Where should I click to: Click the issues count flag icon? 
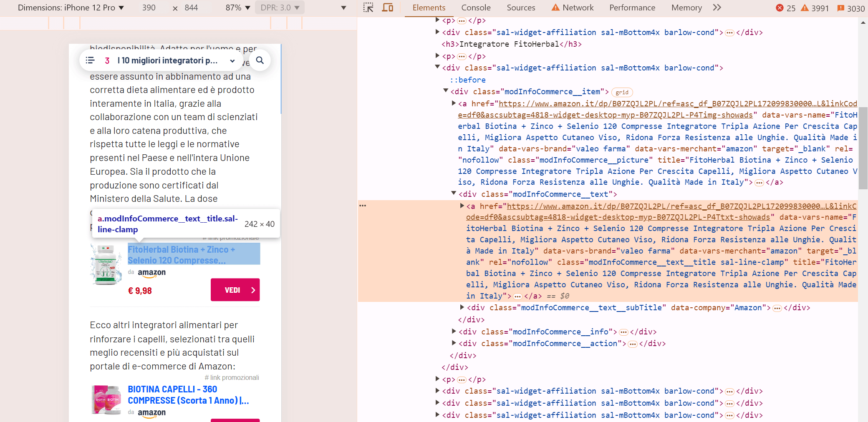tap(840, 8)
